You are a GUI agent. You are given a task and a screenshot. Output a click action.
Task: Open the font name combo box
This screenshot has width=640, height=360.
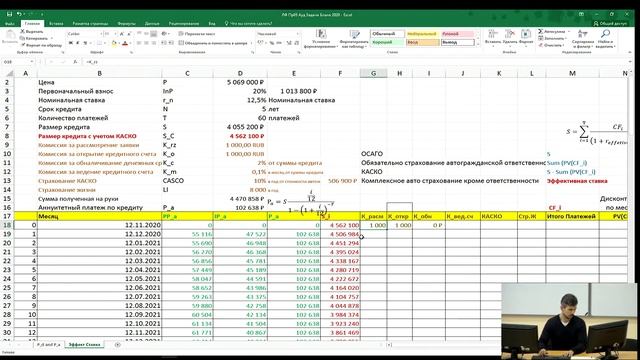[84, 34]
